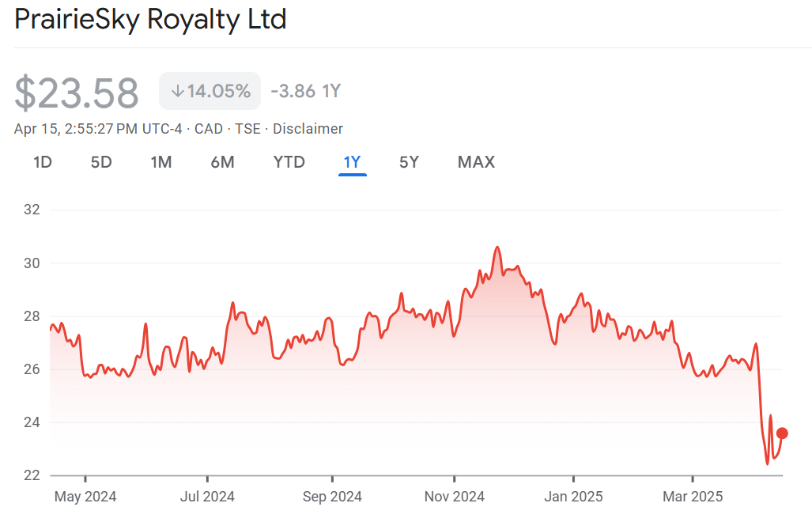Select the 5D range tab

[101, 162]
